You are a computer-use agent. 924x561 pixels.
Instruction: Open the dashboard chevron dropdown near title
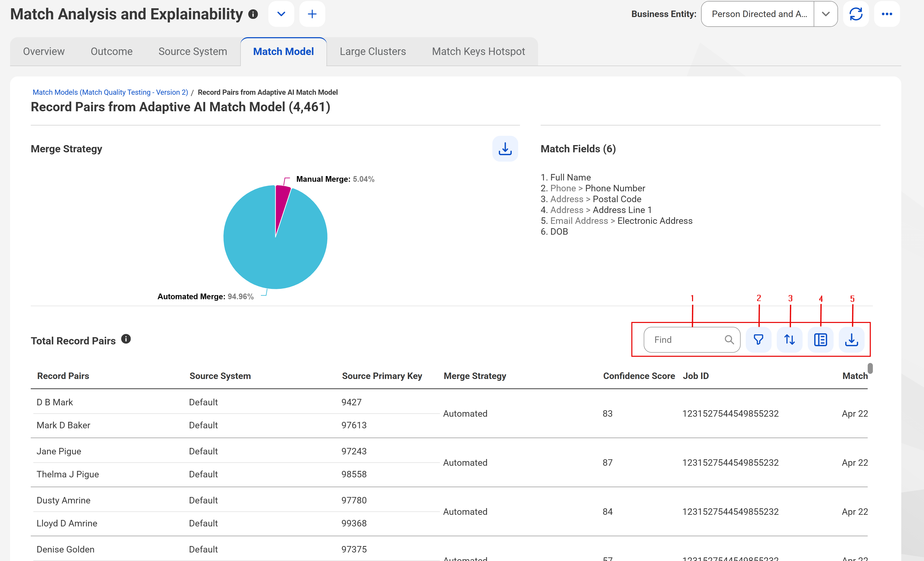[281, 14]
